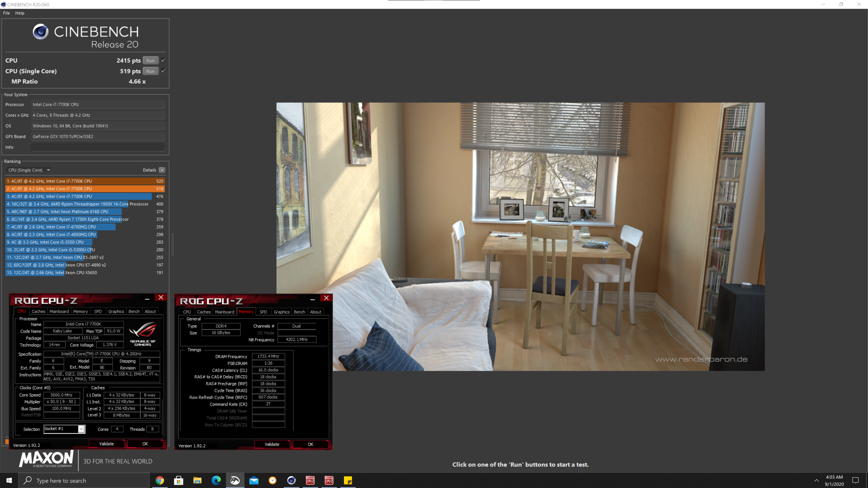The height and width of the screenshot is (488, 868).
Task: Select the Xeon CPU X5650 ranking row
Action: (85, 273)
